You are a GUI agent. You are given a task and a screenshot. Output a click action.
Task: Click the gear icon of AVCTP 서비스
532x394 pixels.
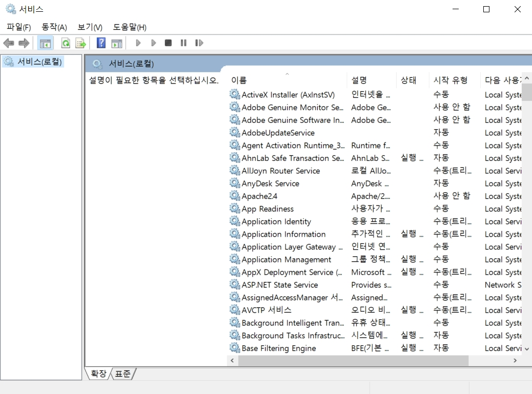pos(234,309)
